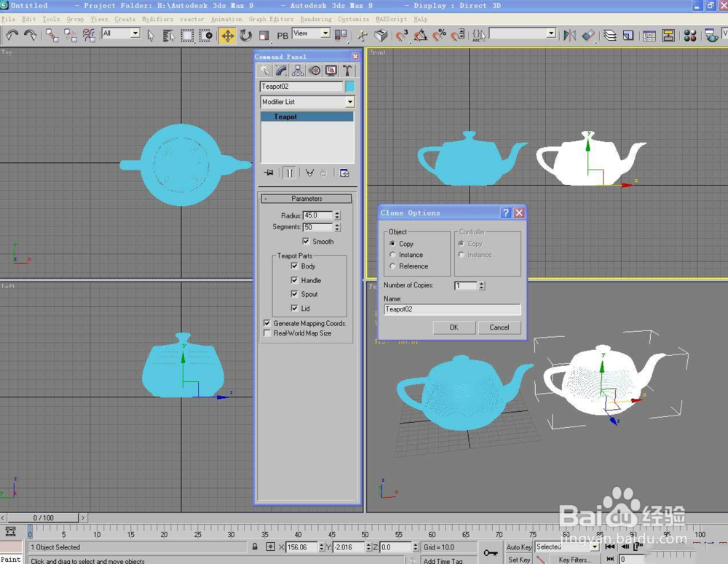Activate the Select and Rotate tool
The width and height of the screenshot is (728, 564).
click(245, 35)
